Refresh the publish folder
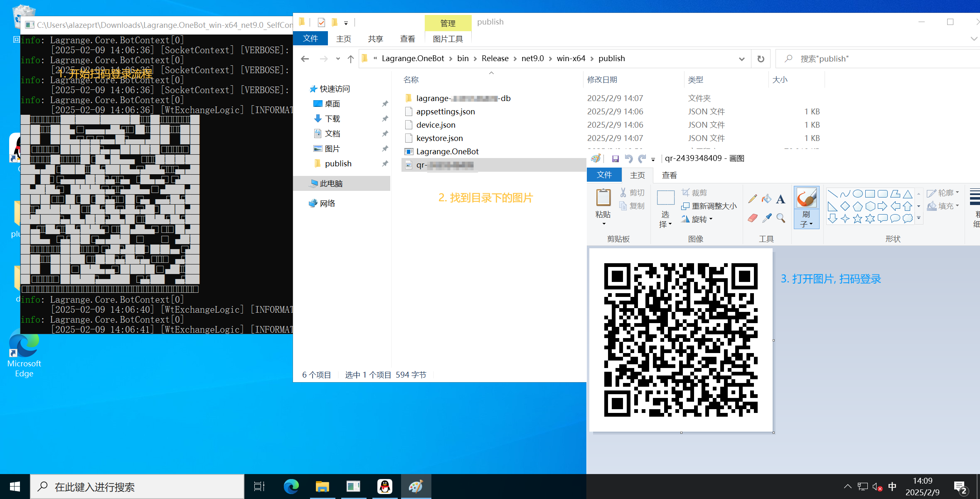 coord(761,59)
